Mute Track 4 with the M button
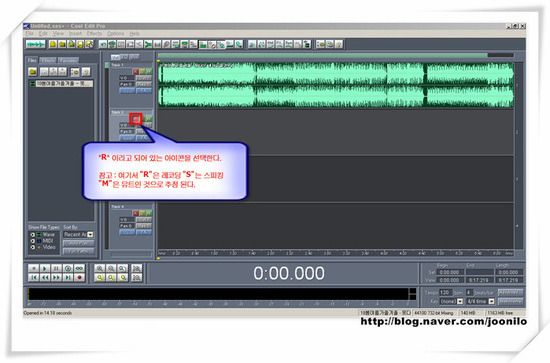 click(149, 213)
